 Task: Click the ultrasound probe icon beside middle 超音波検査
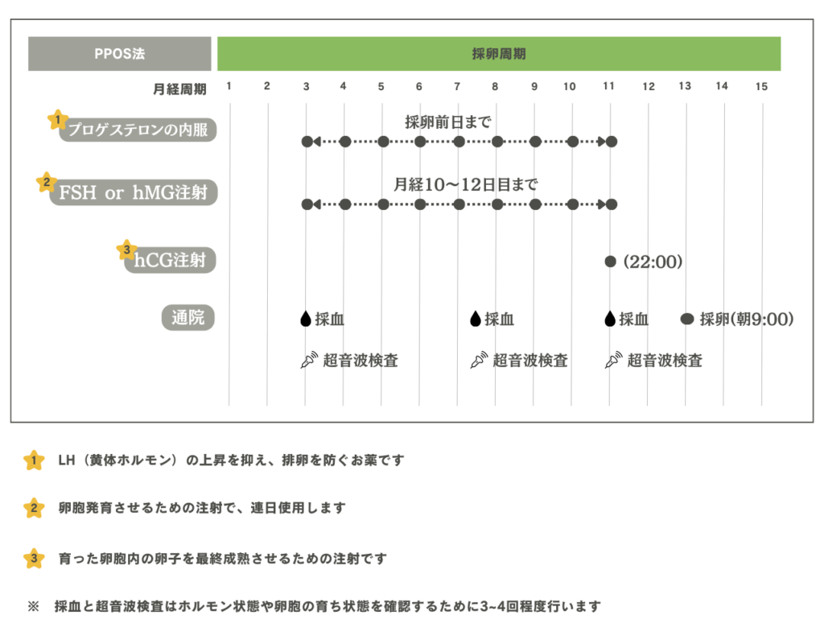pyautogui.click(x=476, y=360)
